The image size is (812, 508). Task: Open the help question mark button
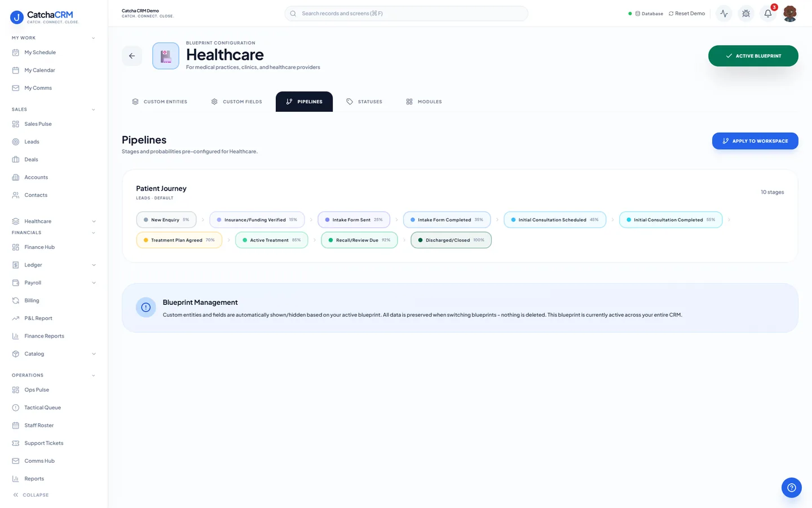(791, 488)
